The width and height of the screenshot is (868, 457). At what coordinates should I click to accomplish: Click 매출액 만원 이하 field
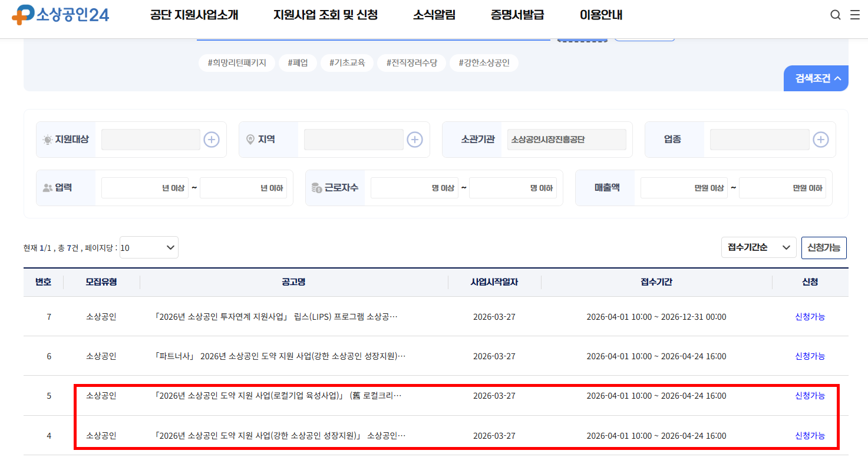click(783, 188)
